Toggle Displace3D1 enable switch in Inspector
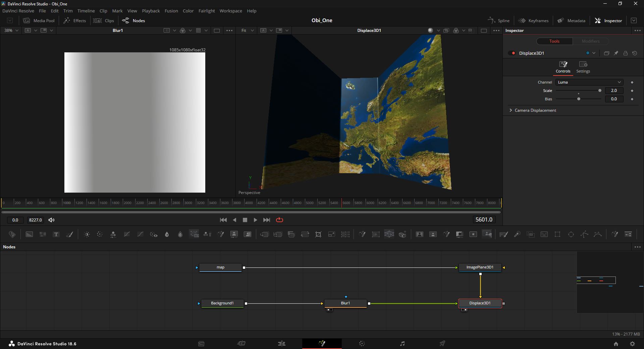The width and height of the screenshot is (644, 349). [x=512, y=53]
